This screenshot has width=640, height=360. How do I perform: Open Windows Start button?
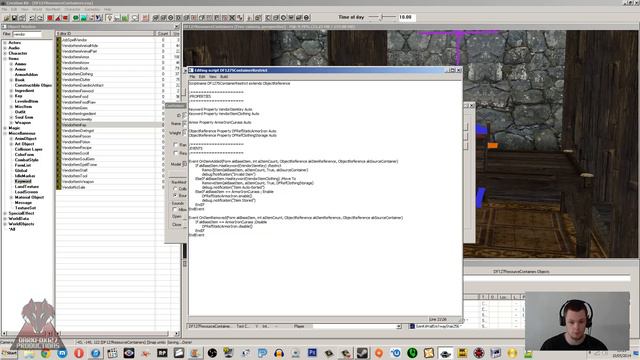pos(9,353)
